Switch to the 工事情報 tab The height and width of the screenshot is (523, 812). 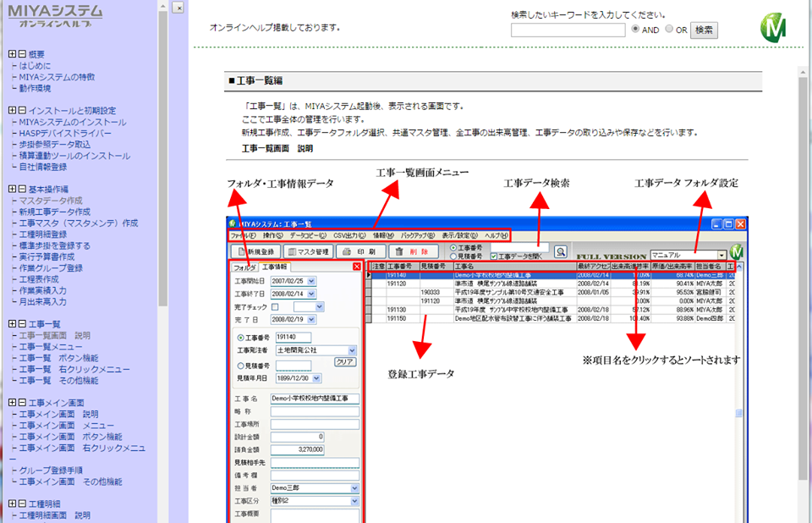[274, 267]
